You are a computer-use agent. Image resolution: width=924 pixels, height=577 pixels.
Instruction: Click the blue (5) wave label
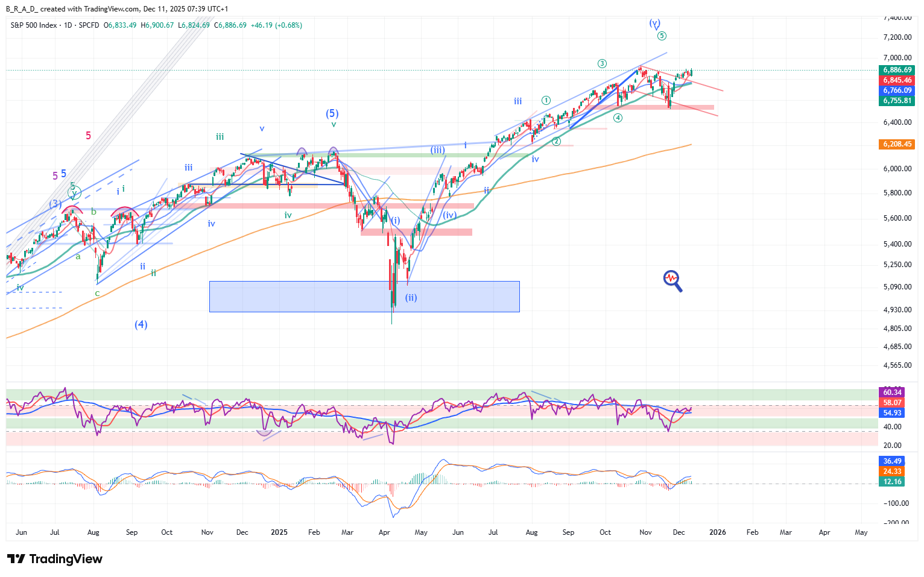(x=332, y=113)
